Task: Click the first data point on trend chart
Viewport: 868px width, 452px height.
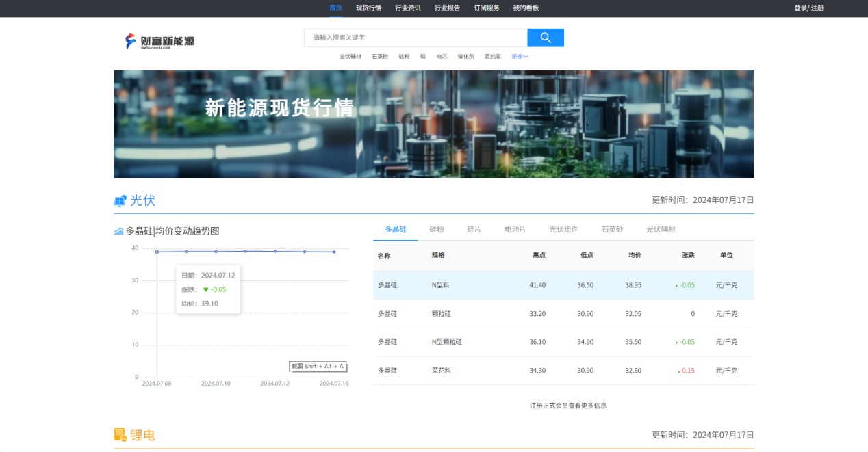Action: (x=157, y=252)
